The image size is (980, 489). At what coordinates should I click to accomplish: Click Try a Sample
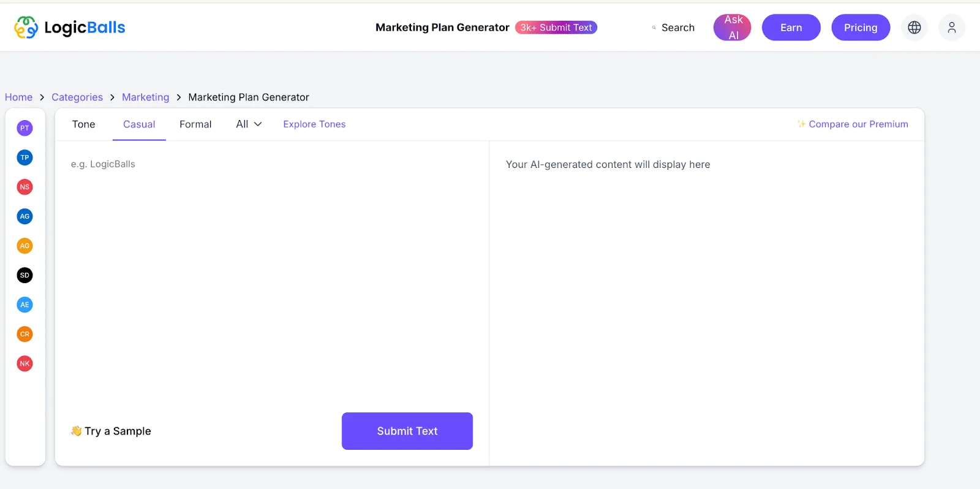[111, 431]
